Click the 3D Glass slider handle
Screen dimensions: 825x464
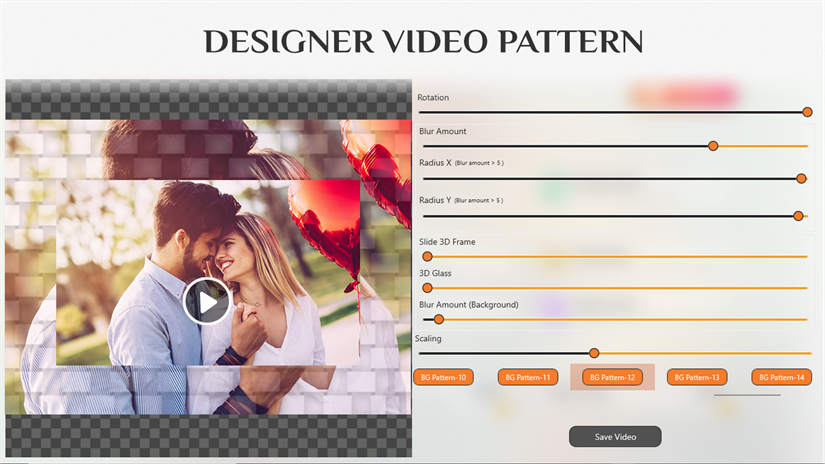coord(427,288)
